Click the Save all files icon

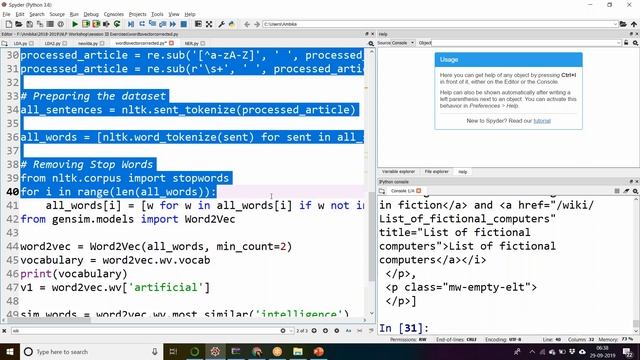coord(40,24)
